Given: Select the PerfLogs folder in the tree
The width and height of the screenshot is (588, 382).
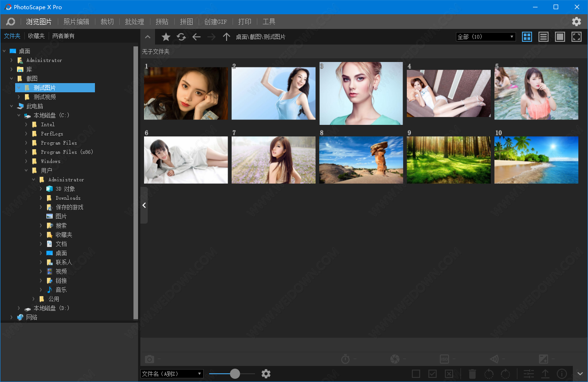Looking at the screenshot, I should point(52,134).
